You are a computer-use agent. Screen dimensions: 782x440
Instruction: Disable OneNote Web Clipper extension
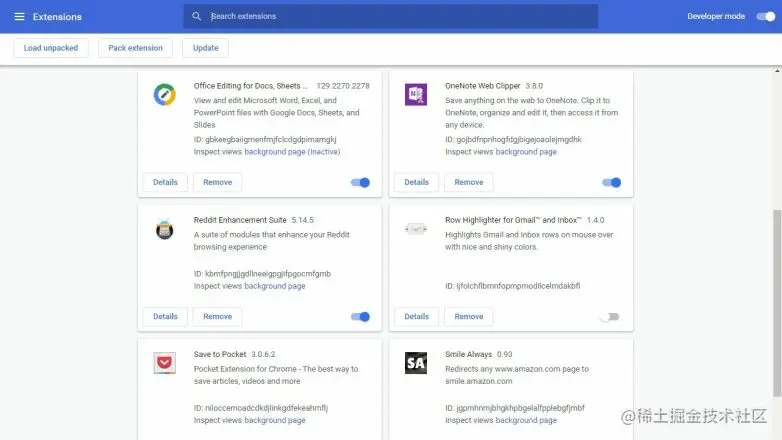[611, 183]
